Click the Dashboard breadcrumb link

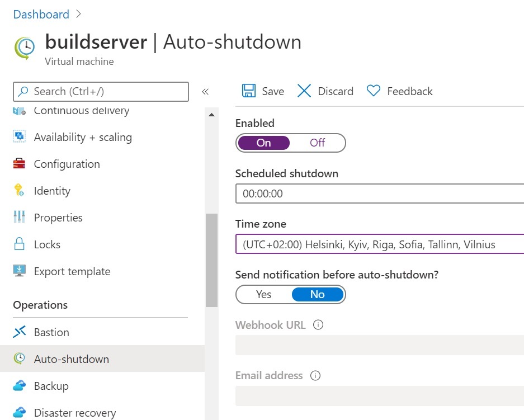(x=41, y=15)
